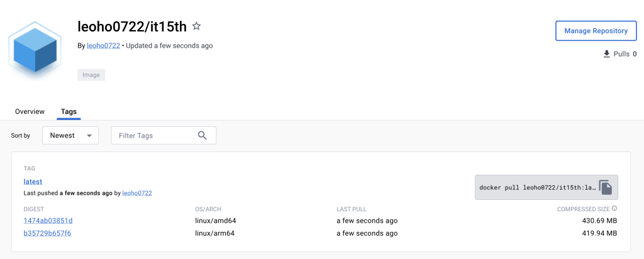Screen dimensions: 644x259
Task: Open digest 1474ab03851d
Action: [x=48, y=221]
